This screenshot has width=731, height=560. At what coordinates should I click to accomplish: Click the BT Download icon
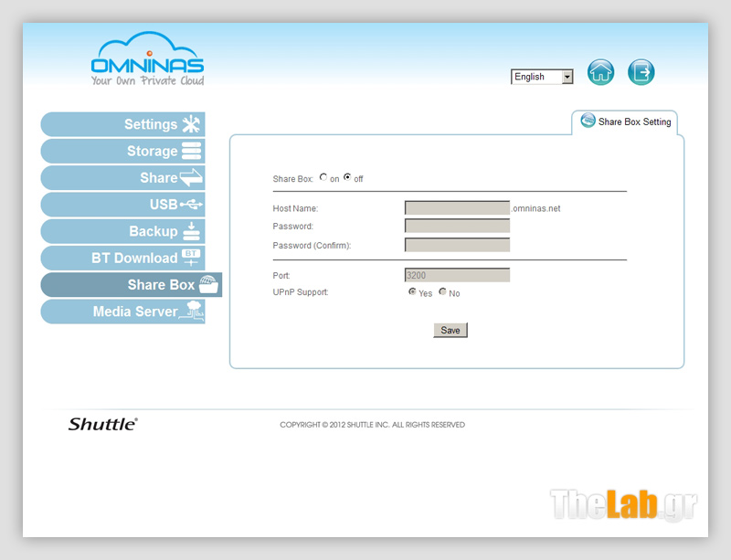point(191,258)
